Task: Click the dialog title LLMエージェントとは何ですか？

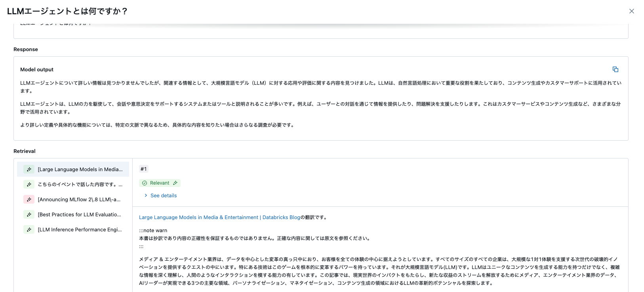Action: coord(67,11)
